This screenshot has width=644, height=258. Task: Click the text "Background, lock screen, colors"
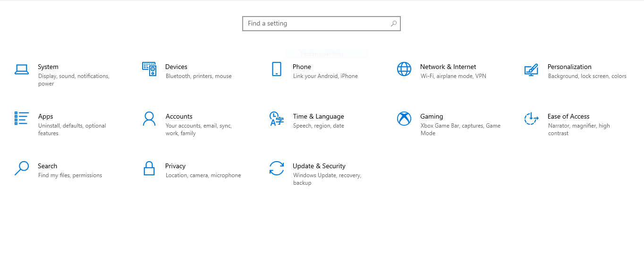click(x=587, y=76)
